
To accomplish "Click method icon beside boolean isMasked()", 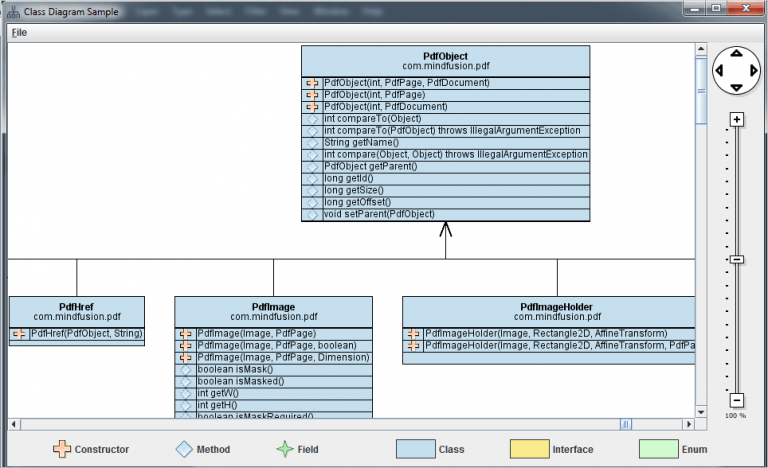I will click(x=186, y=382).
